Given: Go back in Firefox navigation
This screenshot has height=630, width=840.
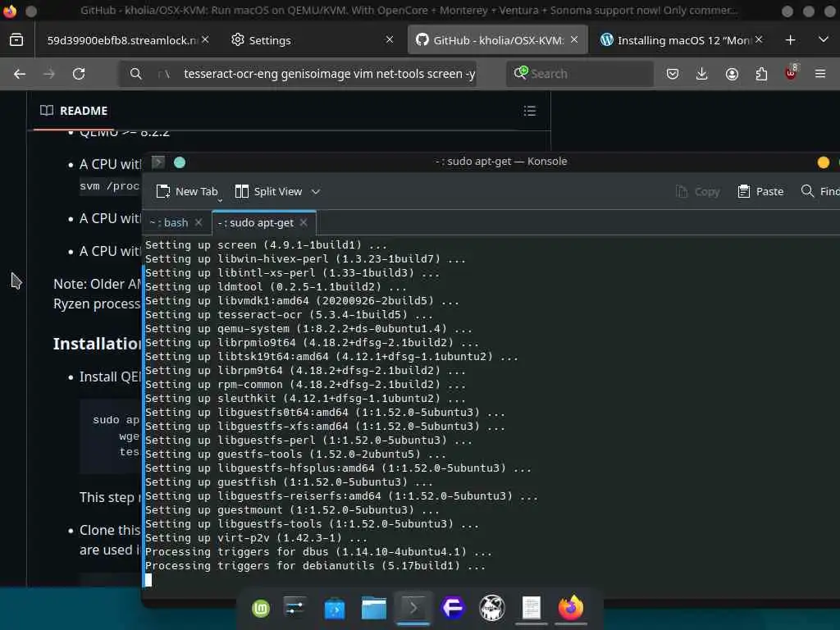Looking at the screenshot, I should [20, 74].
